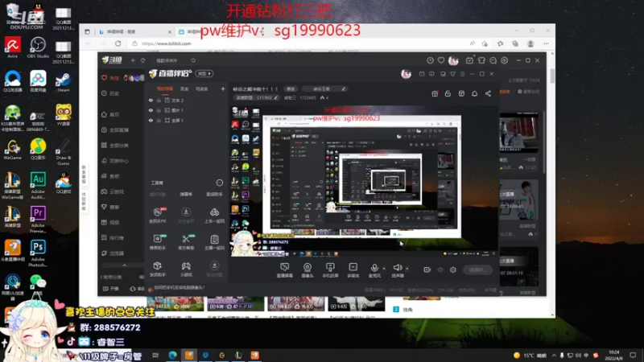
Task: Open the hamburger menu in 直播伴侣 titlebar
Action: [462, 74]
